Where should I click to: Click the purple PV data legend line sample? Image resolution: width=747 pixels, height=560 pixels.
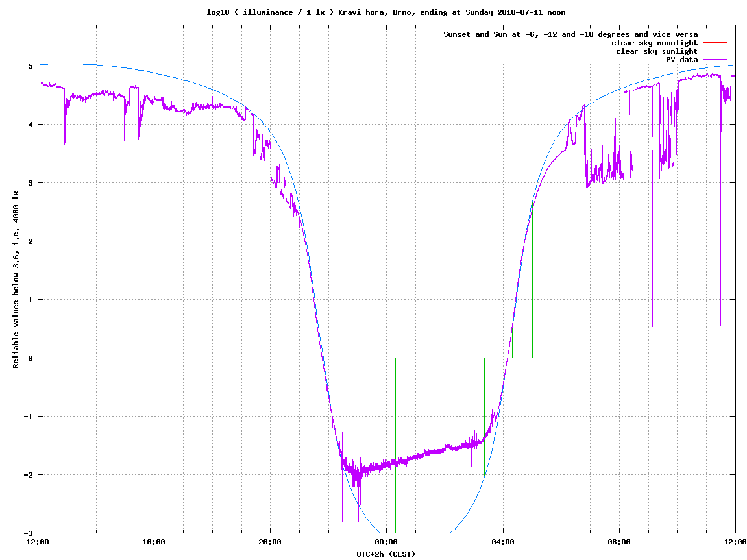pos(715,60)
